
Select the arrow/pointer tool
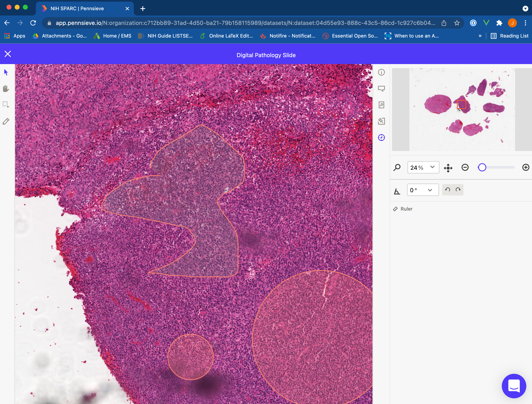[6, 72]
